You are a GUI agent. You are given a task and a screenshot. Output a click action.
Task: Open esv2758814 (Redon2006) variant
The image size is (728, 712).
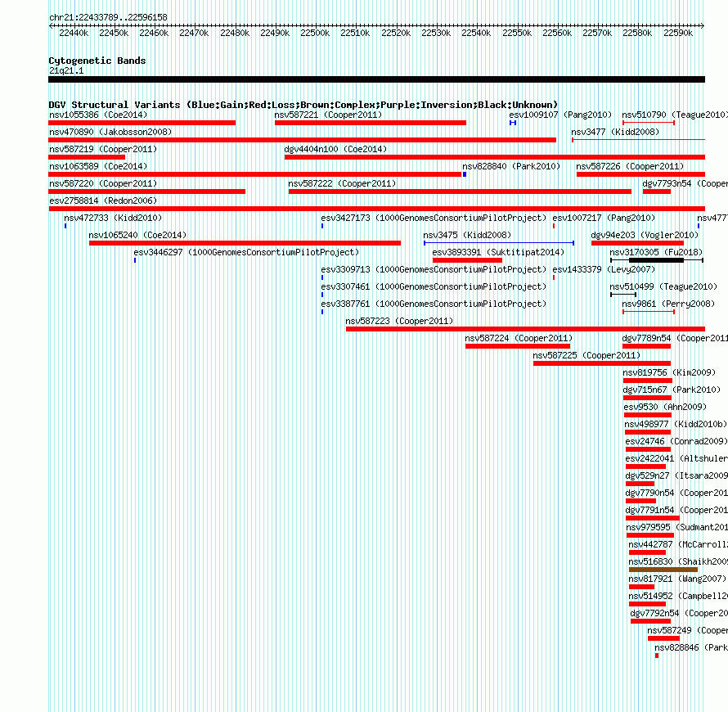(376, 209)
